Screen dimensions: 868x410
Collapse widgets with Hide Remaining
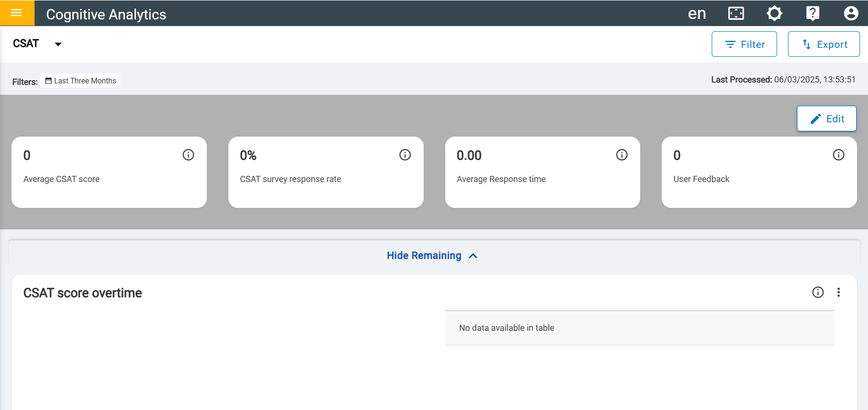[x=432, y=255]
